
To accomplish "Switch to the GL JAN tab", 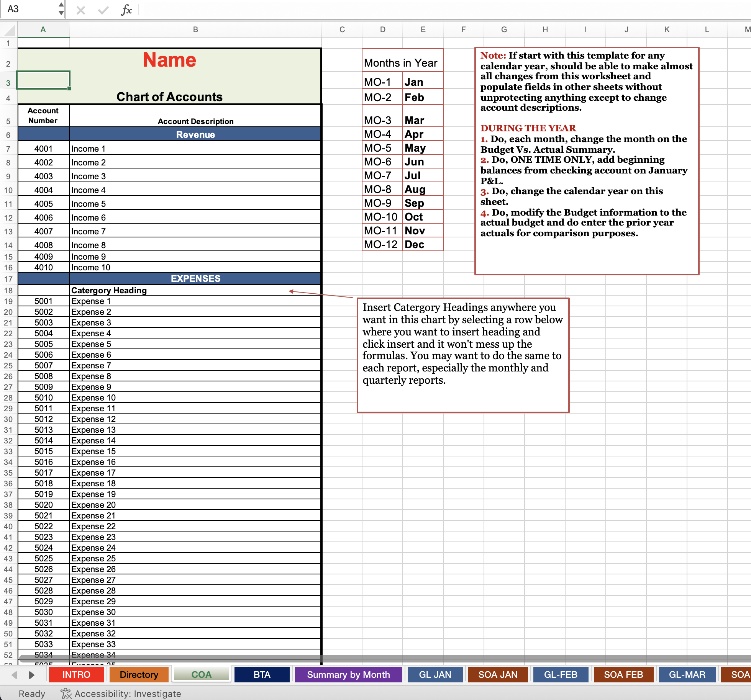I will (435, 674).
